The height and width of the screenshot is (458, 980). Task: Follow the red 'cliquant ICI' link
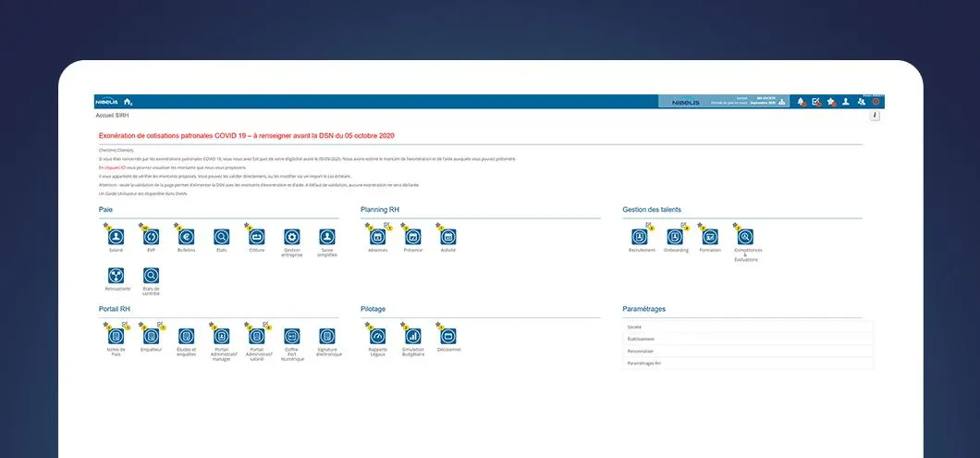tap(113, 167)
